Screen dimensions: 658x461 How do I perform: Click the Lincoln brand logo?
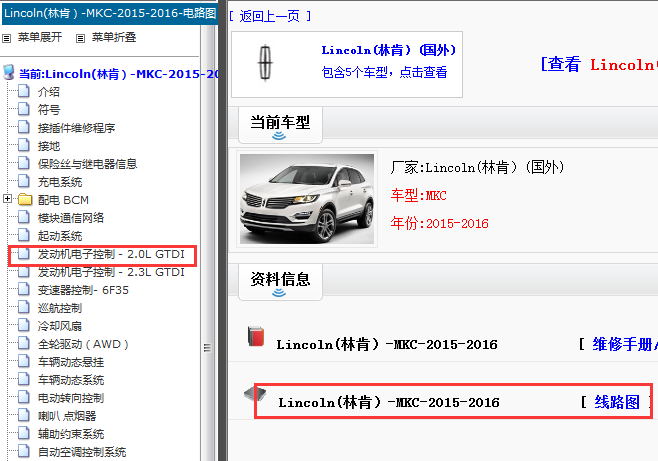click(265, 63)
